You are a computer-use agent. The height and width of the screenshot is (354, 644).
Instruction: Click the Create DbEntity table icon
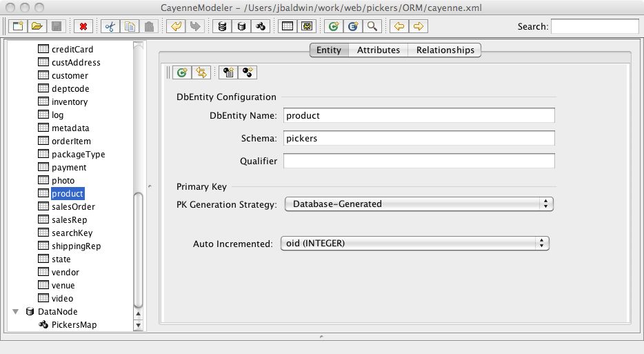click(288, 27)
